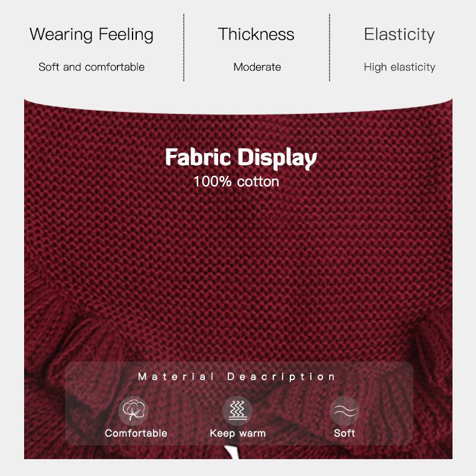
Task: Click the 100% cotton subtitle
Action: pyautogui.click(x=236, y=182)
